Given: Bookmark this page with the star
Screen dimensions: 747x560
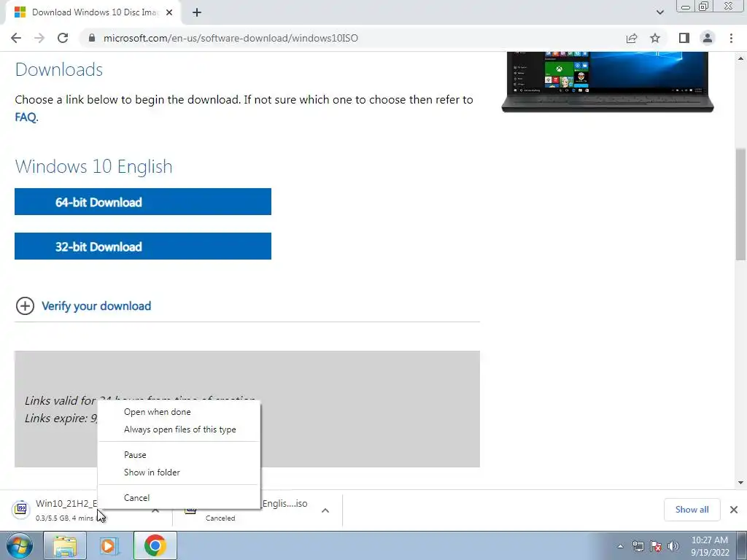Looking at the screenshot, I should [x=655, y=38].
